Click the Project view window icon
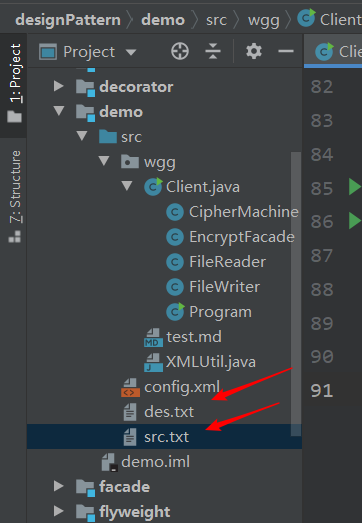This screenshot has width=362, height=523. click(x=48, y=52)
